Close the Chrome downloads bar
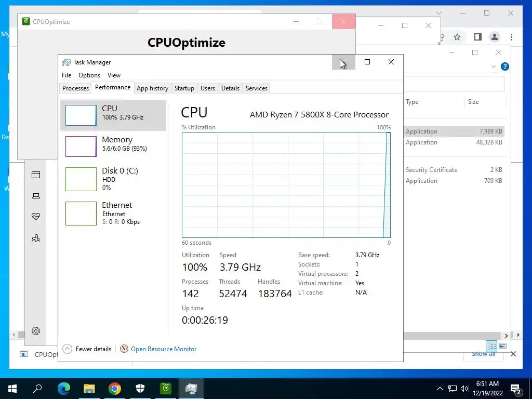The image size is (532, 399). (x=513, y=354)
